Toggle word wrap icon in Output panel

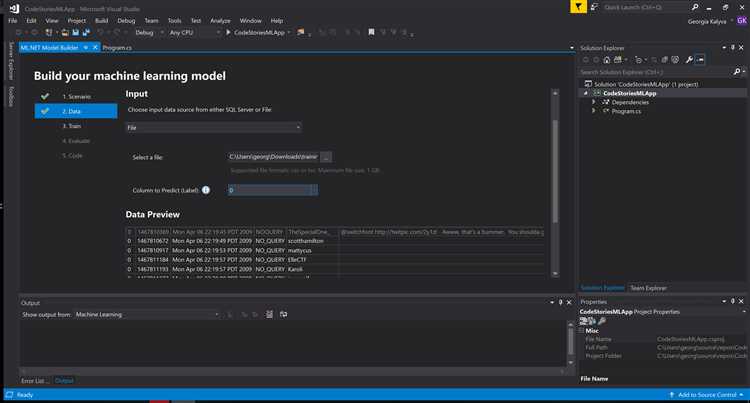pyautogui.click(x=284, y=314)
